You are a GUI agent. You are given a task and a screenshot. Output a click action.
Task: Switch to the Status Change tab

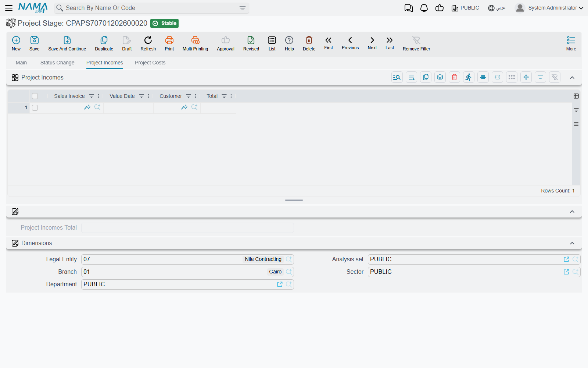pyautogui.click(x=57, y=63)
